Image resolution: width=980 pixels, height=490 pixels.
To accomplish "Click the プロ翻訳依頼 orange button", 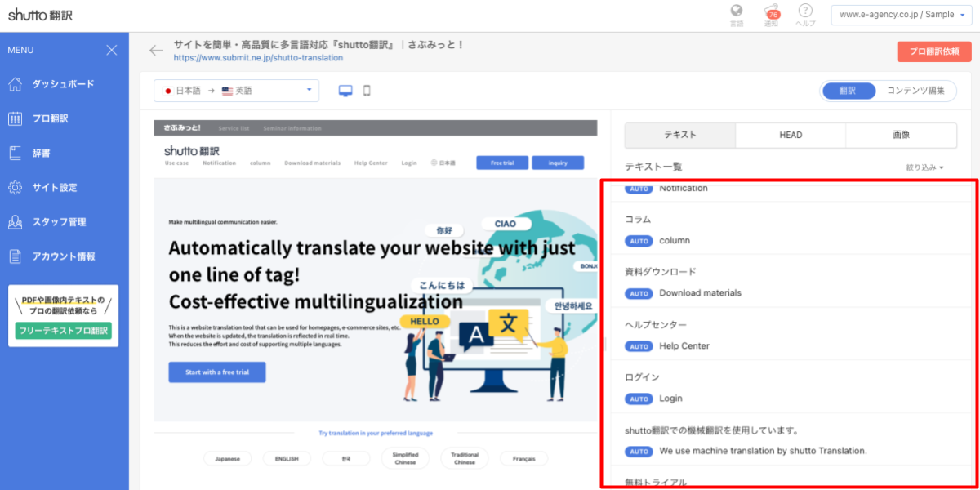I will (934, 51).
